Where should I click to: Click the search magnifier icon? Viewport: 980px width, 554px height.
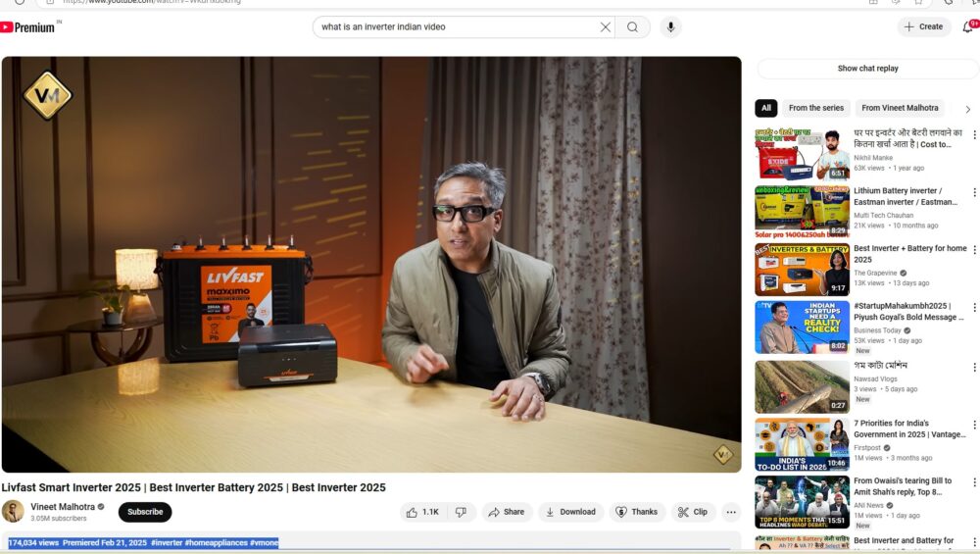633,27
